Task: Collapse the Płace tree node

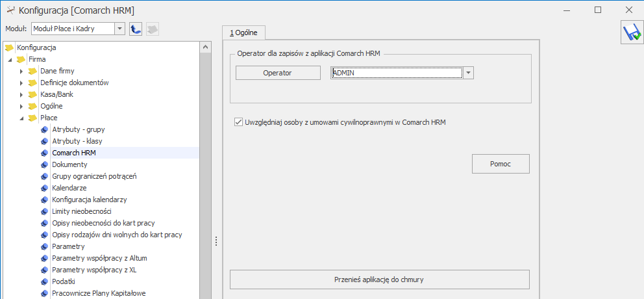Action: pos(22,118)
